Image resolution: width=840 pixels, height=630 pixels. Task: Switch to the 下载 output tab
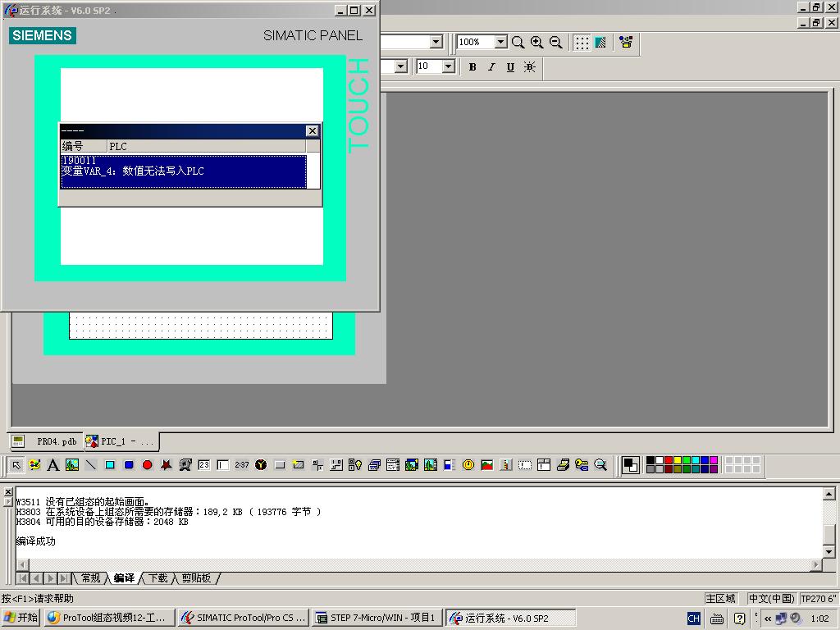coord(157,578)
